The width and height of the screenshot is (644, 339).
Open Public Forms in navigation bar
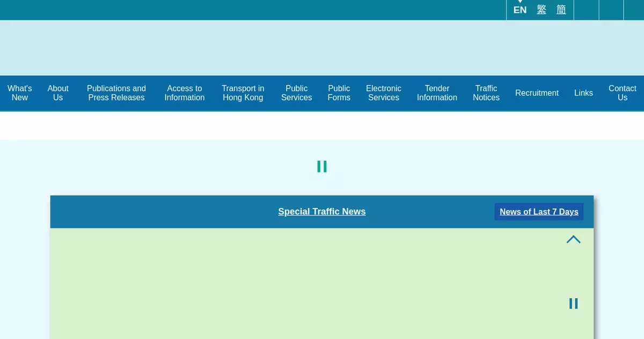[x=339, y=93]
